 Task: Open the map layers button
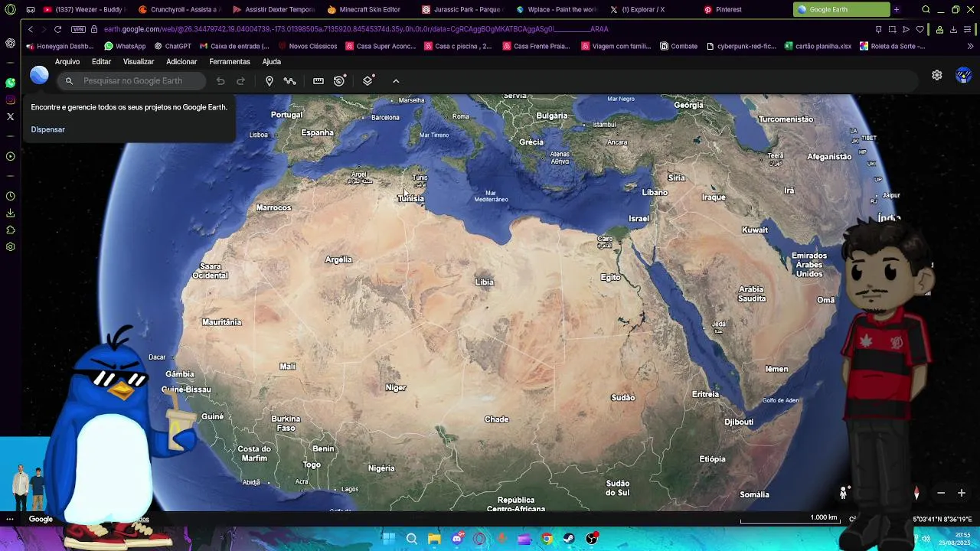(368, 80)
